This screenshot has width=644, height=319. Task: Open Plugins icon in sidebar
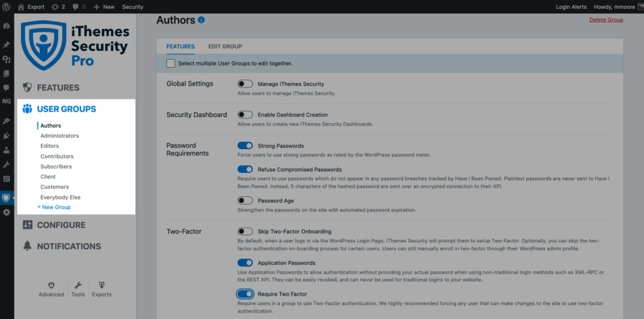coord(6,136)
